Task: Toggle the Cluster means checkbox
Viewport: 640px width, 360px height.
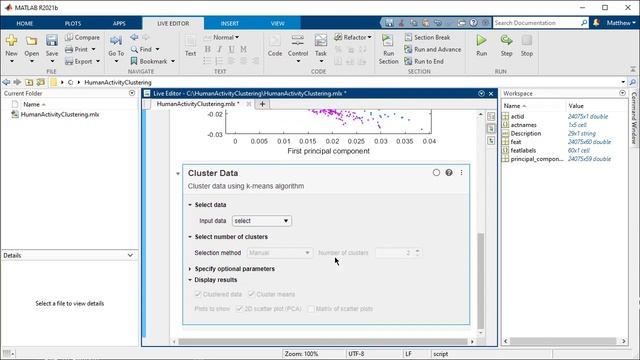Action: (251, 294)
